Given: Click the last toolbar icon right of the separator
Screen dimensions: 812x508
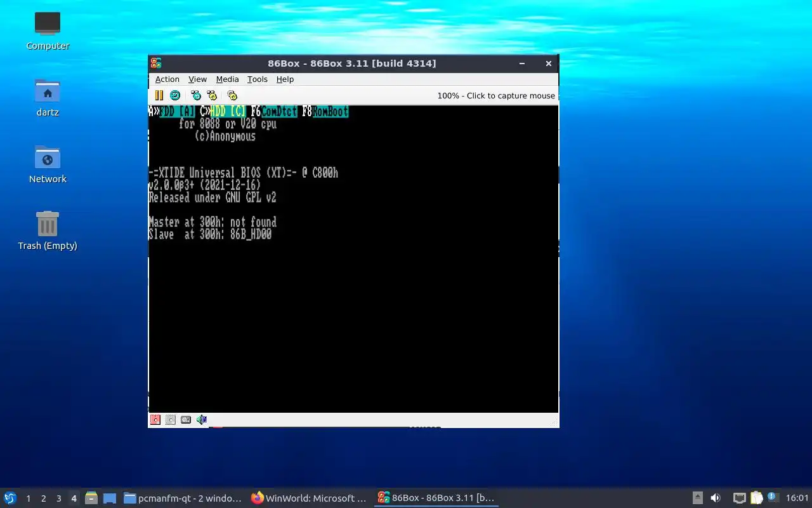Looking at the screenshot, I should pos(232,95).
